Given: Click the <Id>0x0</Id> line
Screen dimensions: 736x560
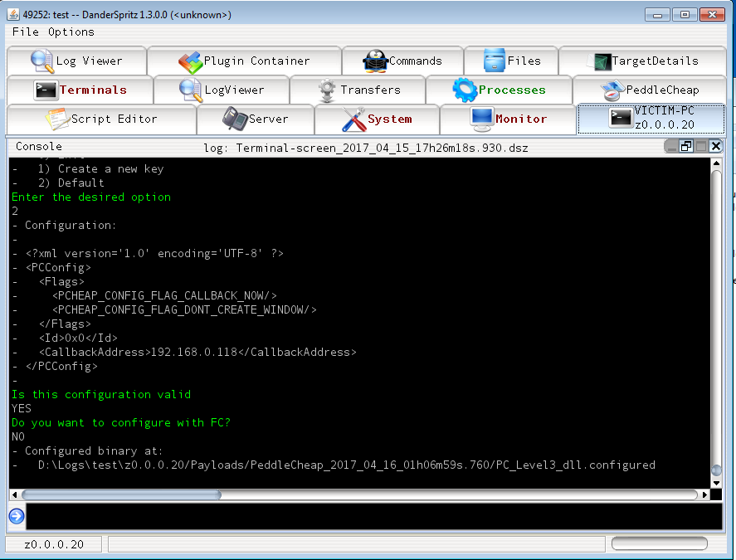Looking at the screenshot, I should pos(78,338).
